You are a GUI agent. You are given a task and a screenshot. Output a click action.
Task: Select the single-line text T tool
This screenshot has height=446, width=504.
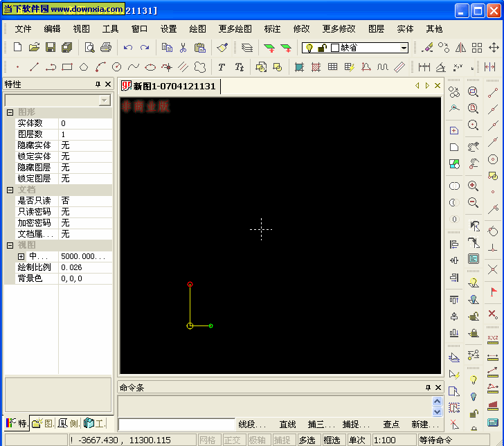pyautogui.click(x=222, y=67)
